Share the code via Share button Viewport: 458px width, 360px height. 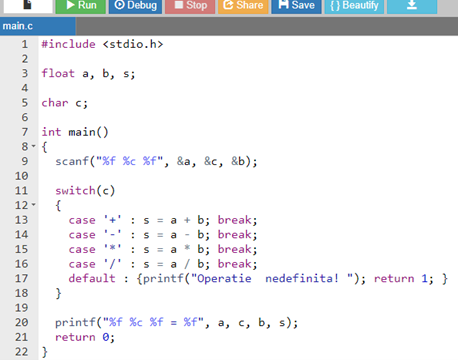click(243, 6)
